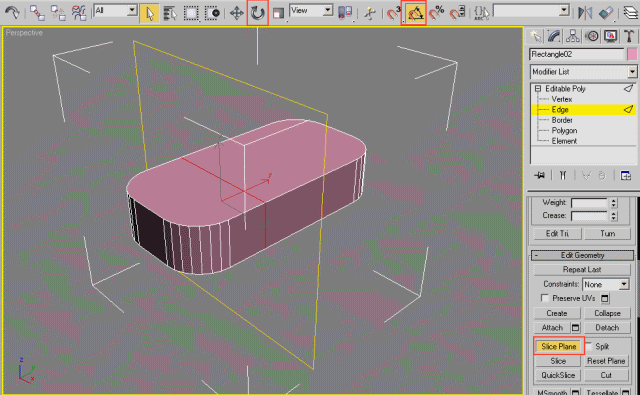Enable the Split checkbox
Image resolution: width=640 pixels, height=395 pixels.
click(x=589, y=346)
